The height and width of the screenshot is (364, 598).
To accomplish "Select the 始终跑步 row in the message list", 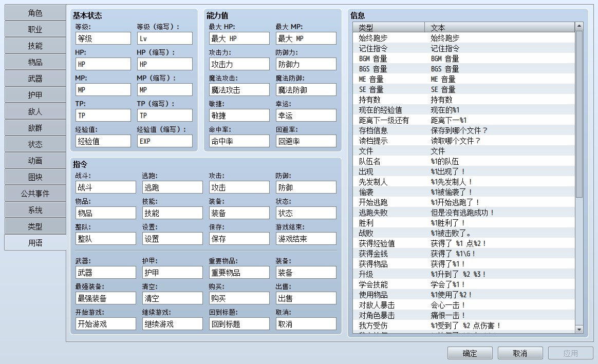I will pyautogui.click(x=464, y=38).
